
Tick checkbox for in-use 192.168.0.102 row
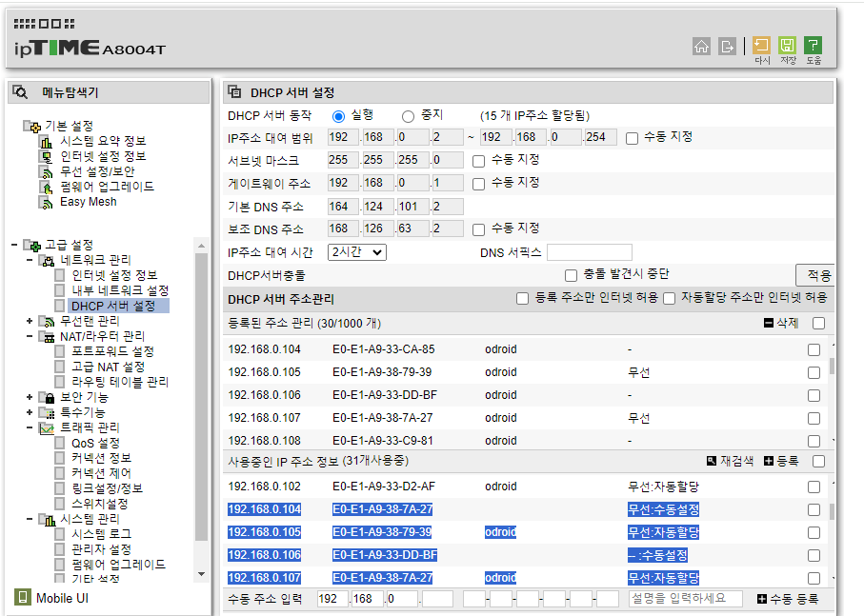(x=814, y=487)
